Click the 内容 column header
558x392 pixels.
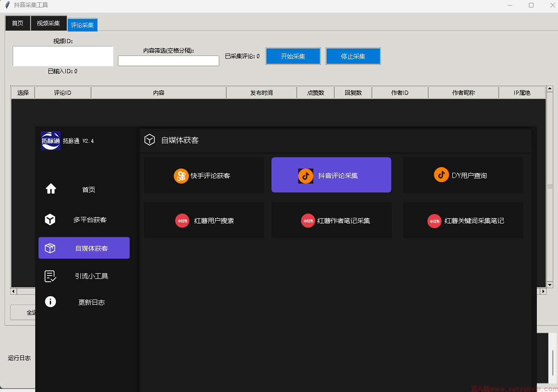point(159,92)
